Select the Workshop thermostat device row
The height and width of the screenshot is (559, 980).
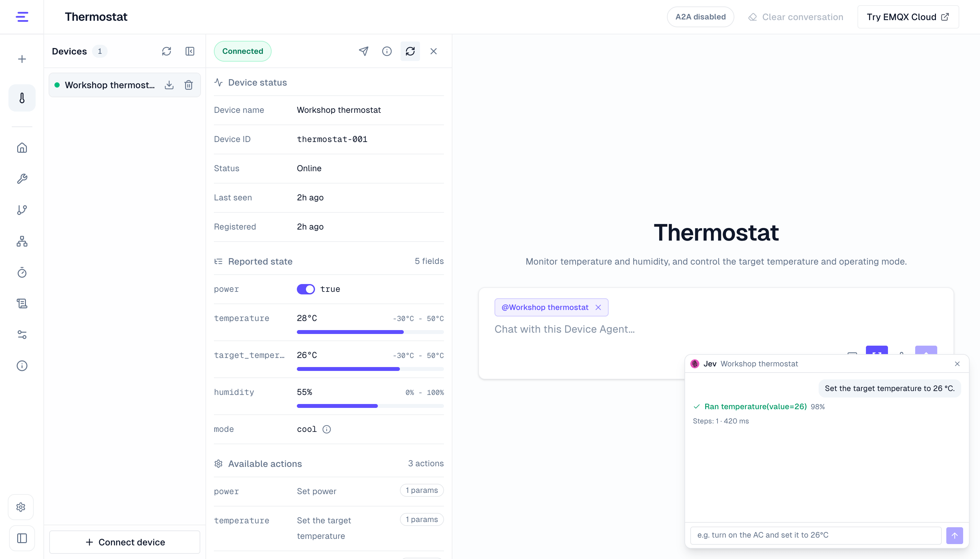pos(125,85)
